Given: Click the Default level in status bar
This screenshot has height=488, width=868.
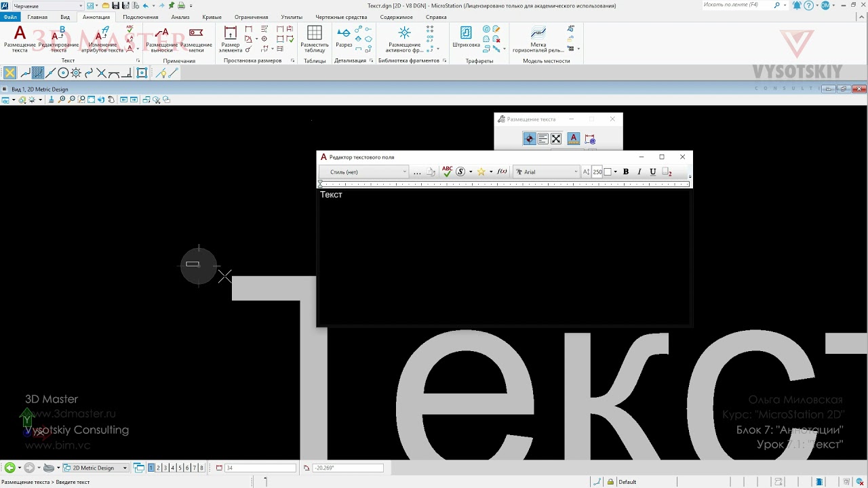Looking at the screenshot, I should 627,482.
